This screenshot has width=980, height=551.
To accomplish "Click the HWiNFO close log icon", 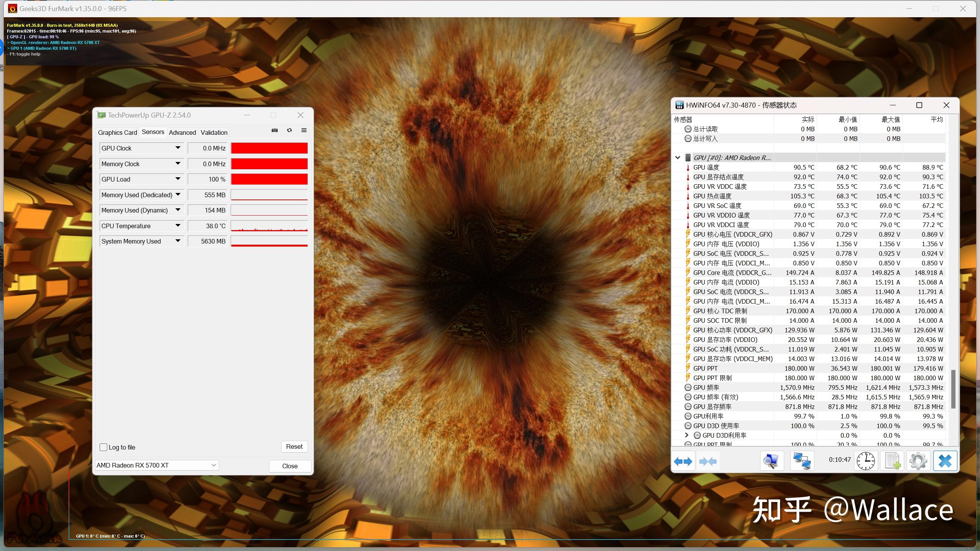I will 945,461.
